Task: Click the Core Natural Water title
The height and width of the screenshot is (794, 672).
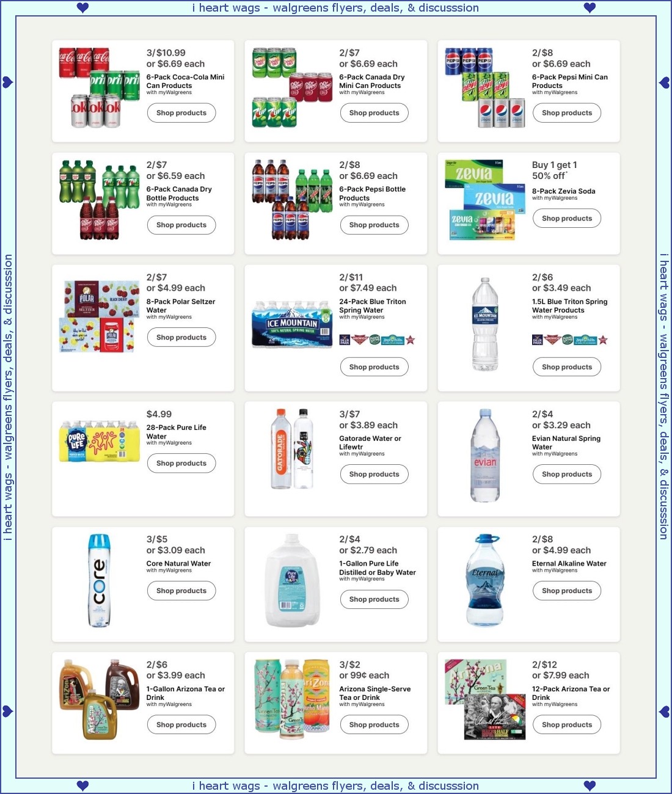Action: (x=178, y=564)
